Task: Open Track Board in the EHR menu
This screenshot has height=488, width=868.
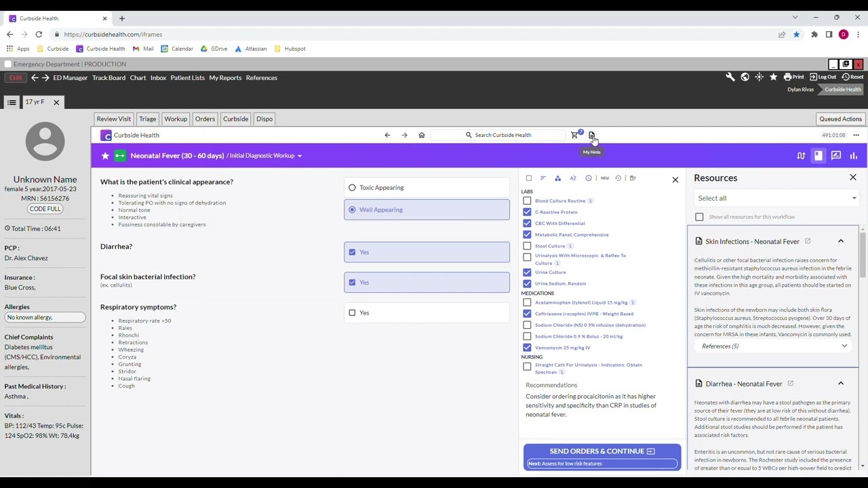Action: click(x=108, y=78)
